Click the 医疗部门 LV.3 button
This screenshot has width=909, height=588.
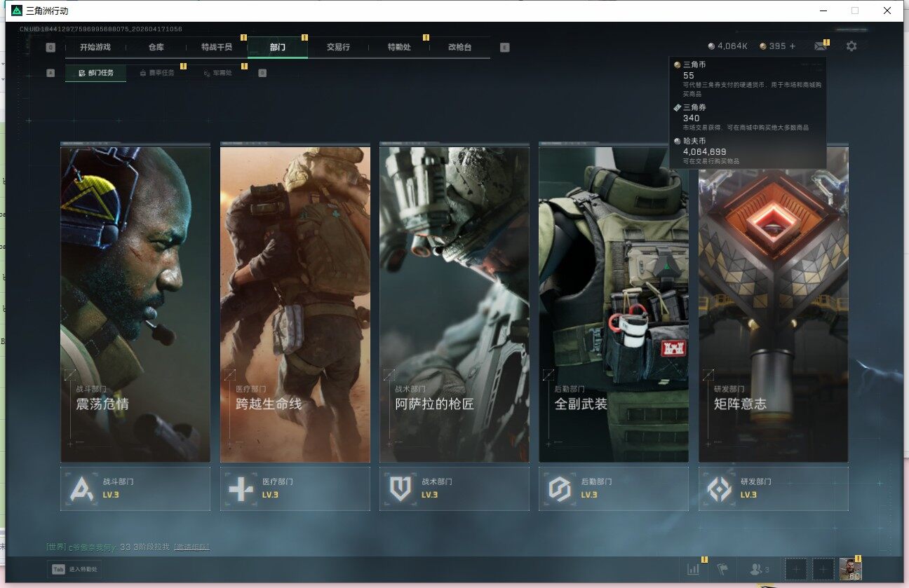[x=295, y=488]
